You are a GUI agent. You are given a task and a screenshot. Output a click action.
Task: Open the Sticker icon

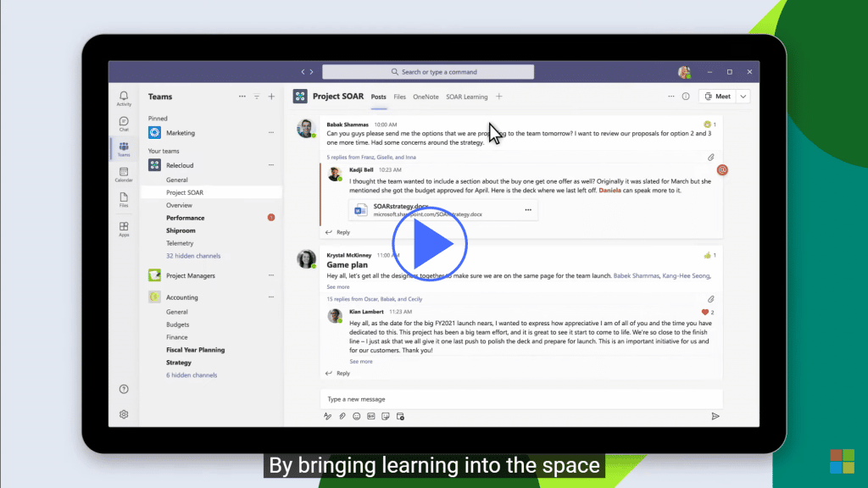click(x=386, y=417)
